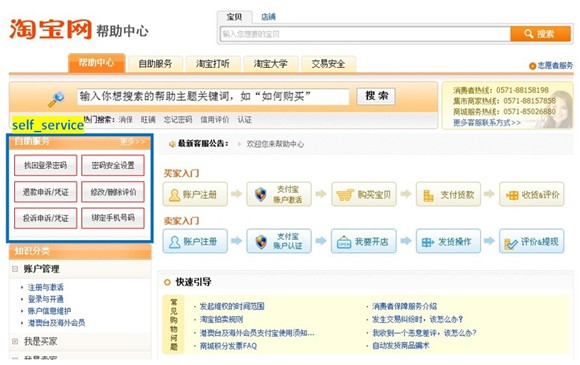Focus the help topic keyword field
580x365 pixels.
click(x=213, y=97)
